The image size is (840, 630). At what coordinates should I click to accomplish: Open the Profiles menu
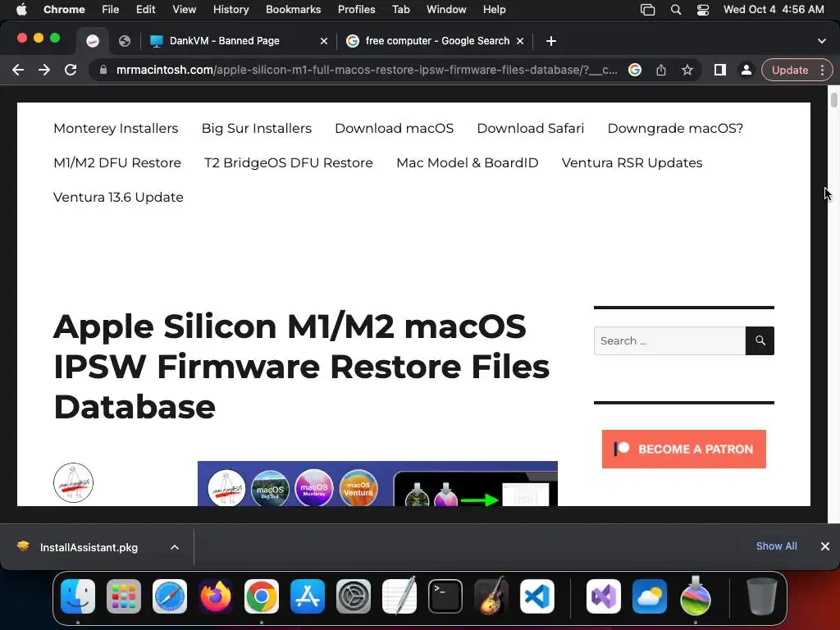356,10
